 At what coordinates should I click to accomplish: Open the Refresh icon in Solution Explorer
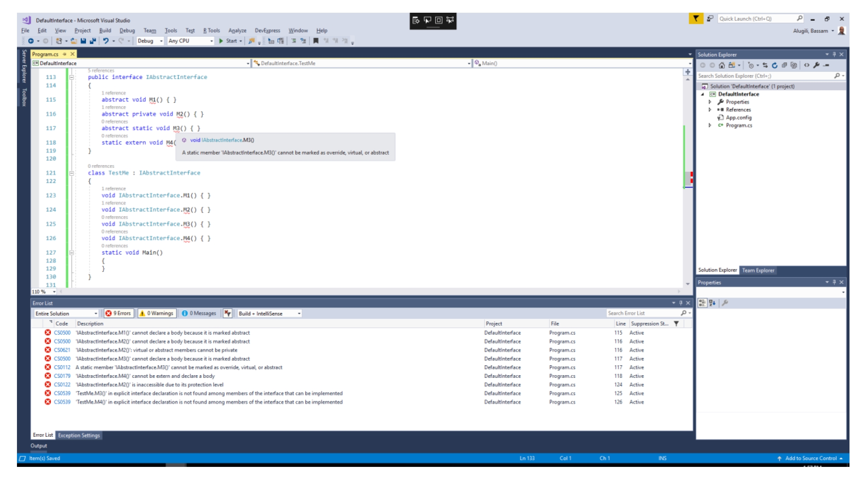(775, 65)
